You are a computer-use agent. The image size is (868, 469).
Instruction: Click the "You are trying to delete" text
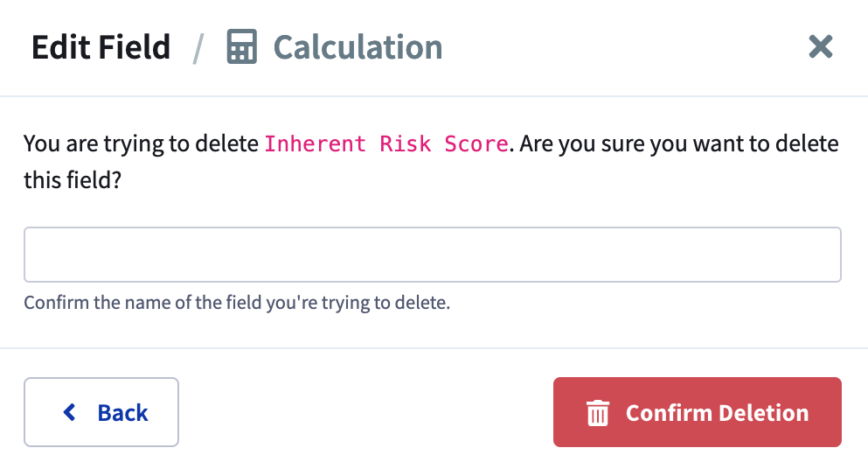click(141, 144)
